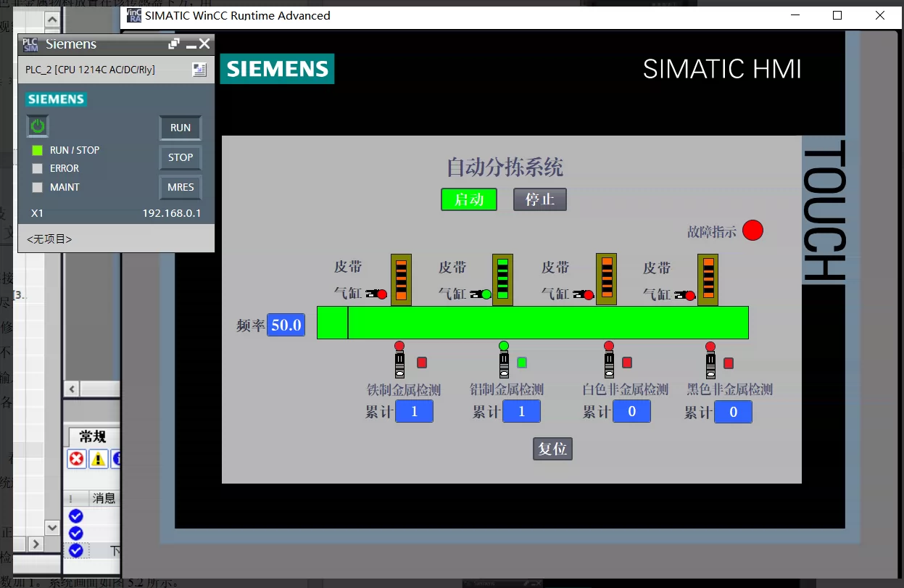Show warnings filter icon in message panel
This screenshot has height=588, width=904.
point(98,459)
